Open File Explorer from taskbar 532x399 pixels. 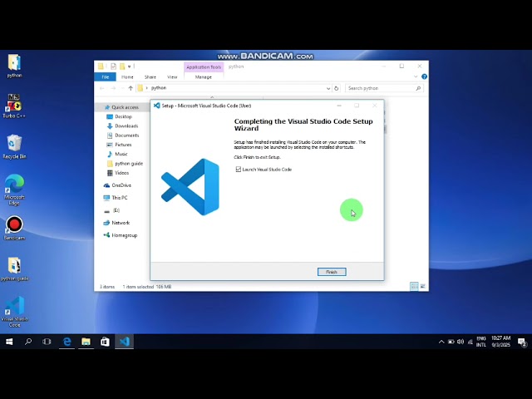[x=86, y=342]
